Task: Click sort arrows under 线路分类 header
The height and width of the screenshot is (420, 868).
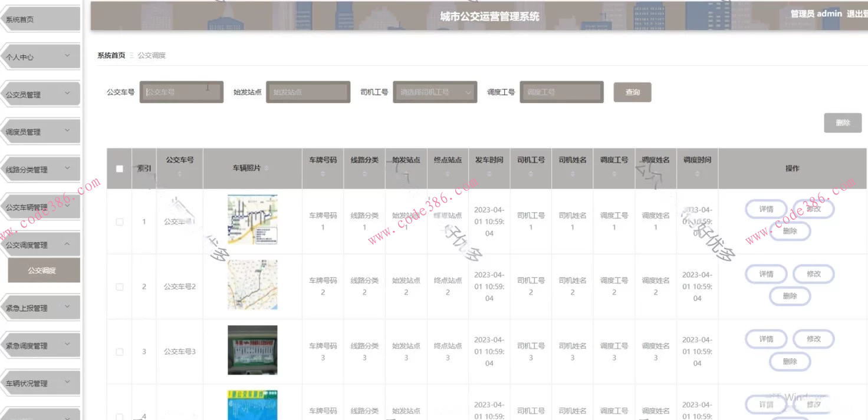Action: [364, 174]
